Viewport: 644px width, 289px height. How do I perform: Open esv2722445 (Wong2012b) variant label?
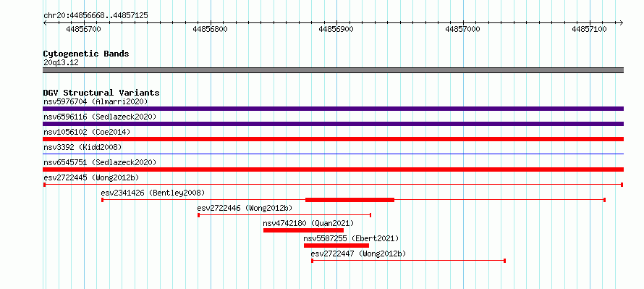(91, 177)
